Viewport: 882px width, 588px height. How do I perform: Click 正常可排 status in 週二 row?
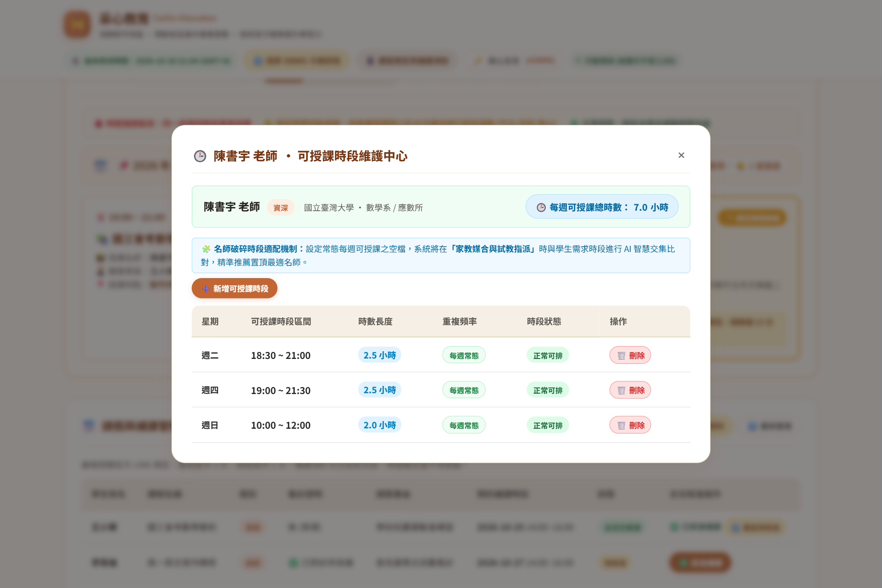click(x=548, y=355)
